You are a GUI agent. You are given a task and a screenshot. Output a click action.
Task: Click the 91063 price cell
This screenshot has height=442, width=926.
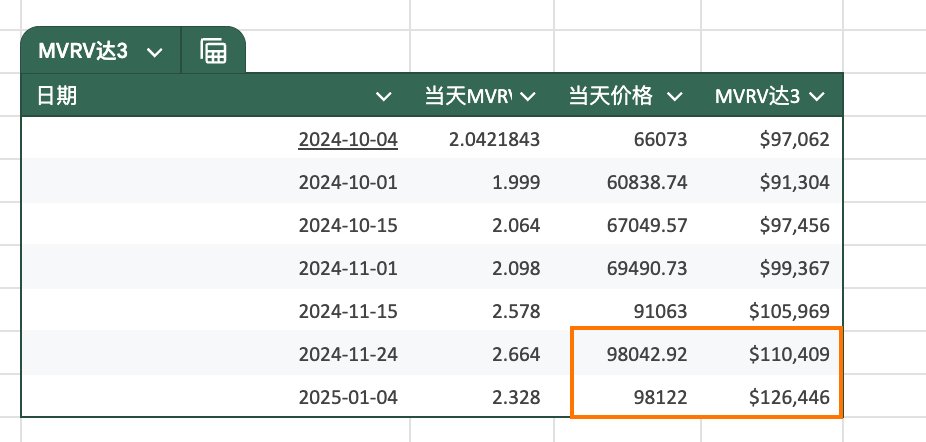658,311
